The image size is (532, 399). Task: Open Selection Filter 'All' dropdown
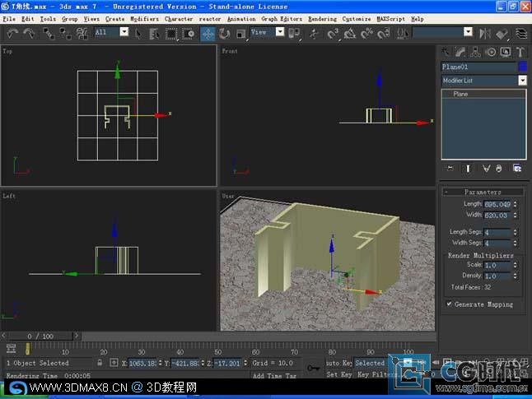(124, 32)
